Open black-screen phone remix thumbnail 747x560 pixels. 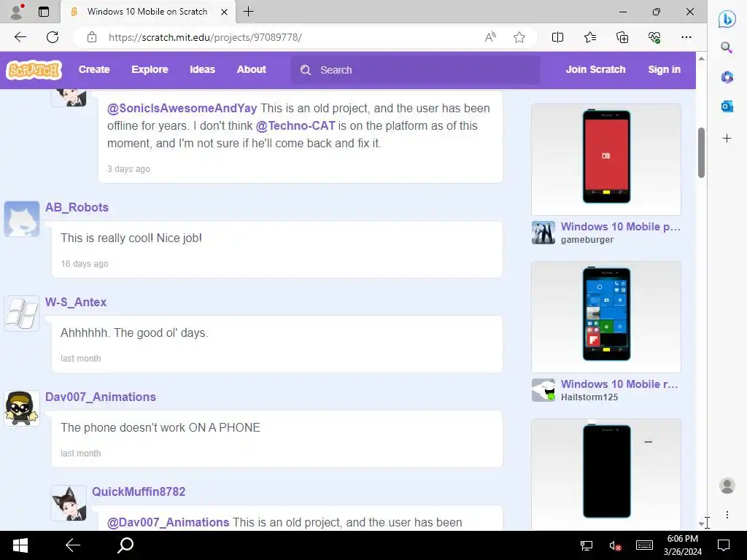[x=606, y=474]
